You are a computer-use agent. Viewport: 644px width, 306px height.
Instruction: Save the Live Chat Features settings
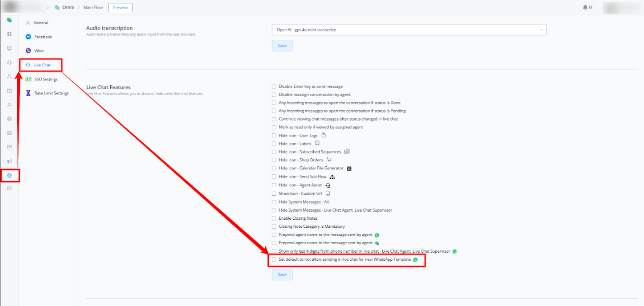[x=282, y=274]
